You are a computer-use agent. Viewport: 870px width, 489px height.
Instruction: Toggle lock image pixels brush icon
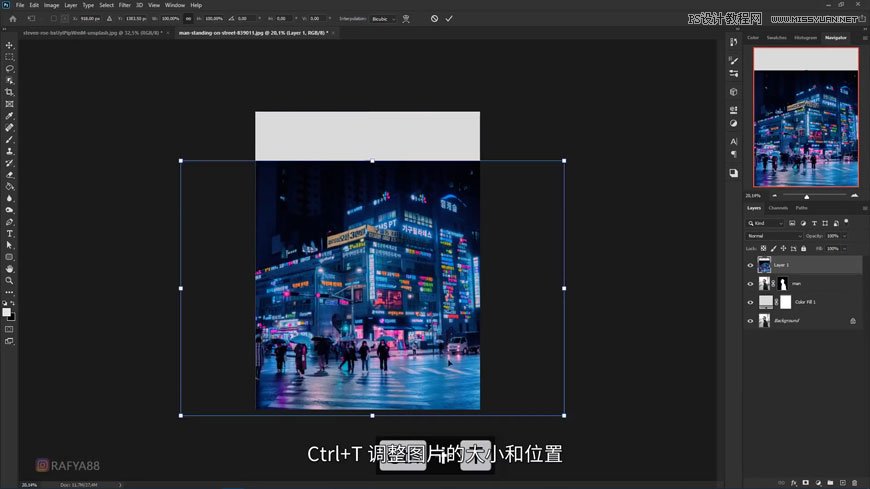click(773, 249)
